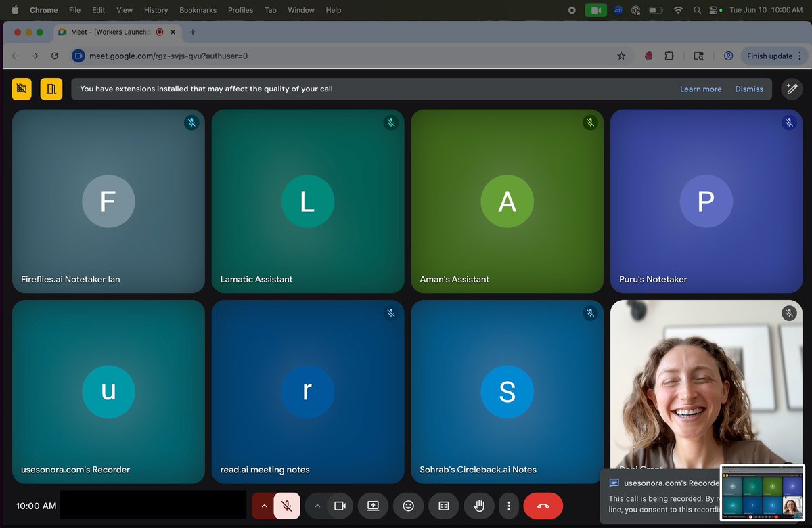This screenshot has height=528, width=812.
Task: Open the File menu
Action: (74, 10)
